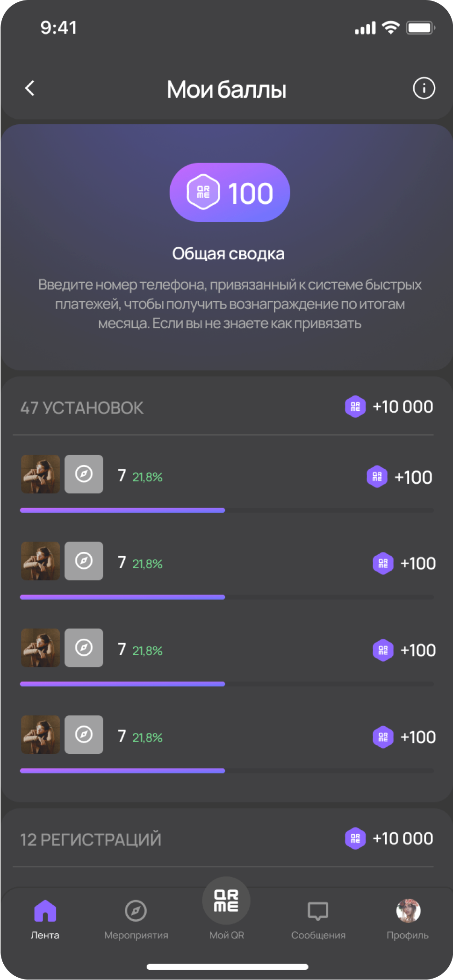This screenshot has height=980, width=453.
Task: Open the info icon next to Мои баллы
Action: tap(424, 88)
